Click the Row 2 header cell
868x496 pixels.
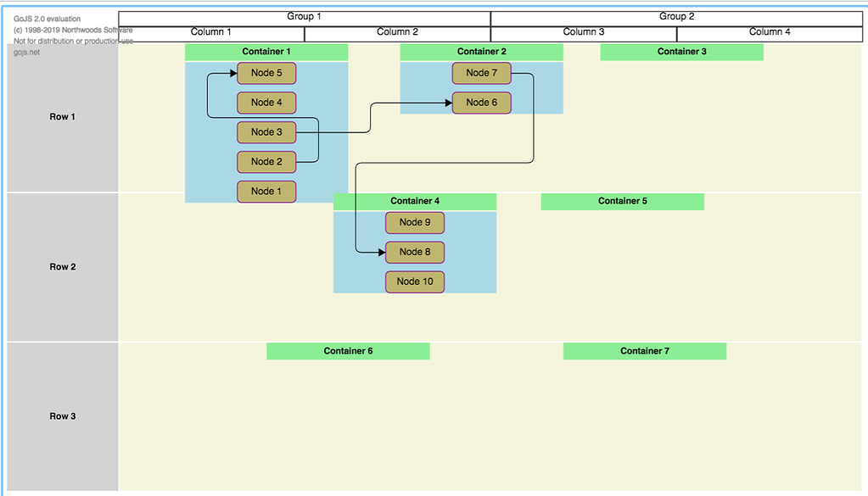click(62, 266)
